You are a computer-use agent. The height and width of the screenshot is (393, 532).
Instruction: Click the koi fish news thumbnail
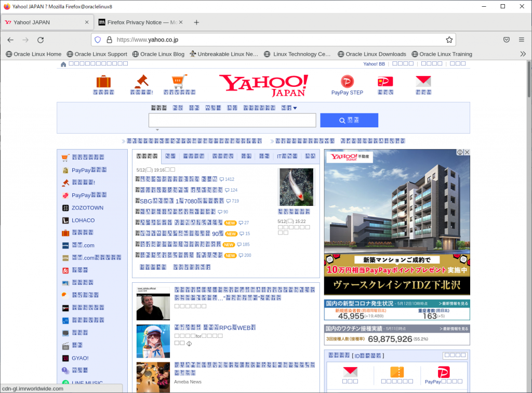click(296, 187)
